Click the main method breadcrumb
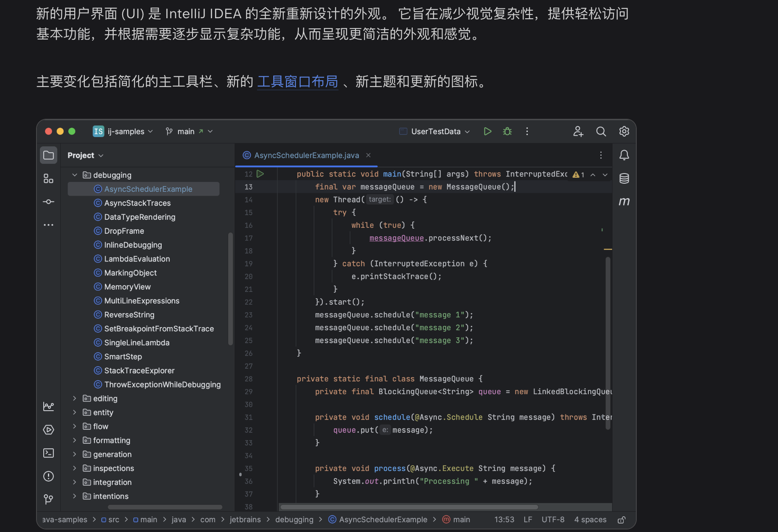Viewport: 778px width, 532px height. [456, 520]
